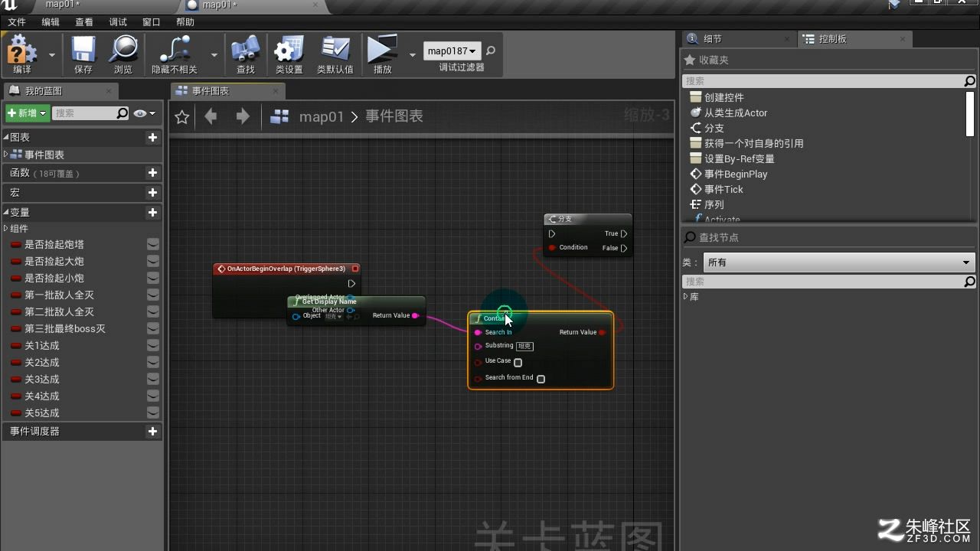The image size is (980, 551).
Task: Open the map0187 debug object dropdown
Action: (x=452, y=51)
